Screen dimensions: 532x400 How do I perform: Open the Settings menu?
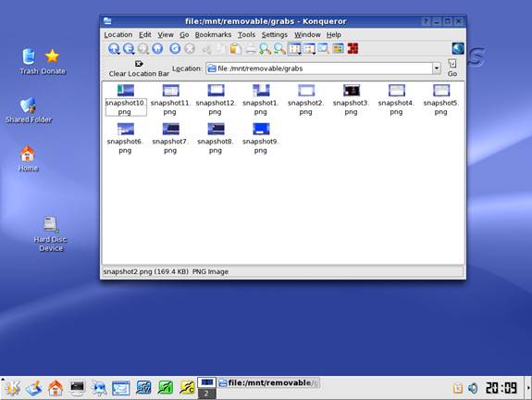[x=274, y=34]
